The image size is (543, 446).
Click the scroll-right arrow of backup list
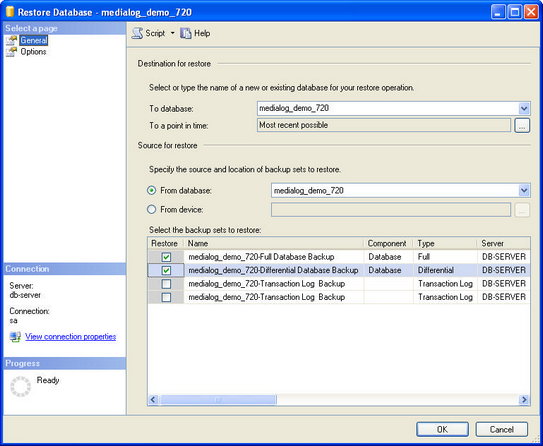point(524,400)
